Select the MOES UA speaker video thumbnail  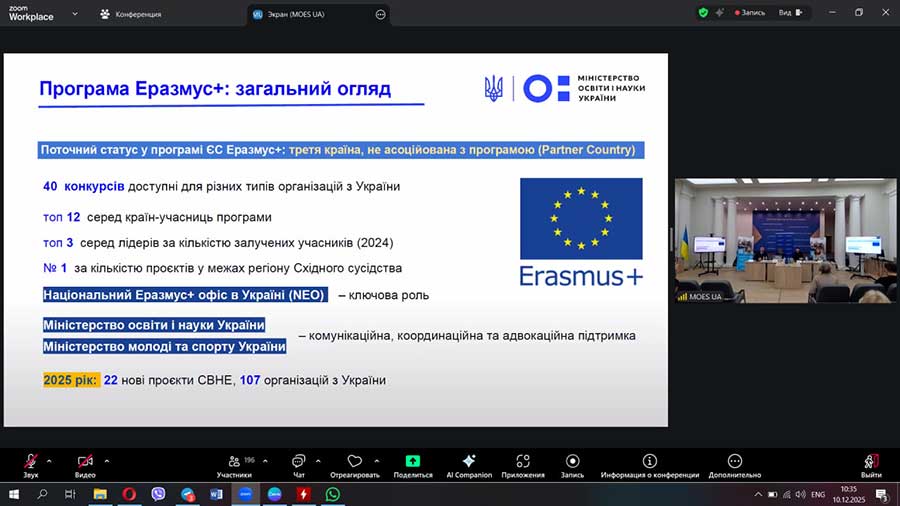coord(785,240)
